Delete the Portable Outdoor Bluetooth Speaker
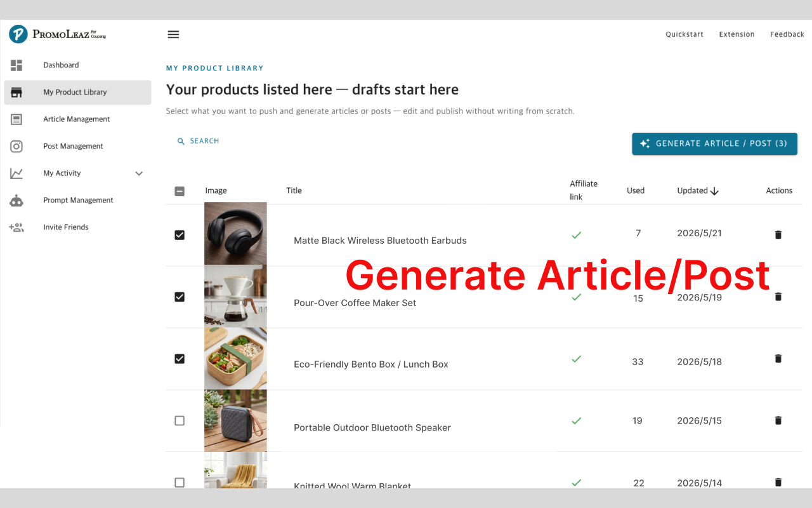Screen dimensions: 812x508 pyautogui.click(x=778, y=420)
